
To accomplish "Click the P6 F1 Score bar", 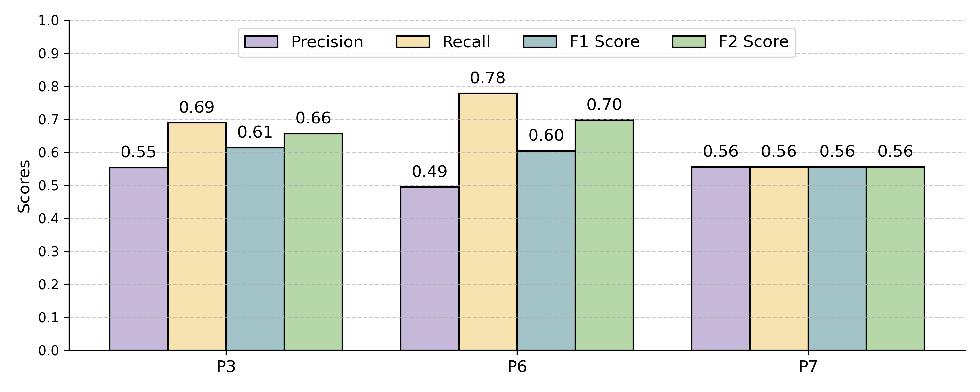I will point(546,251).
